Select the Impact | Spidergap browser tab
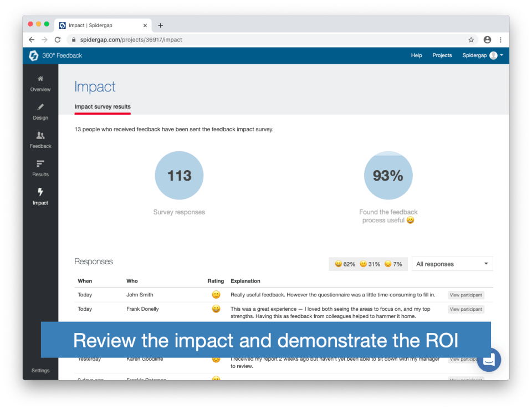 coord(103,25)
